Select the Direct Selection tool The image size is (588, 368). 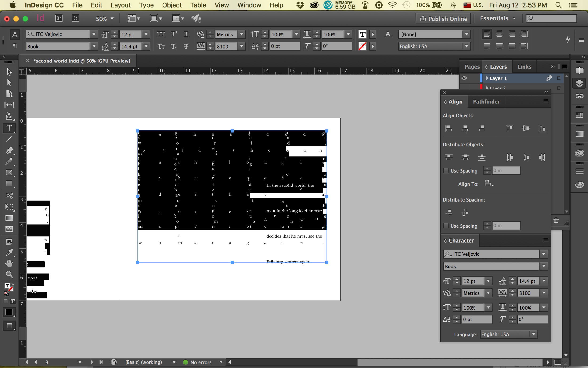tap(9, 83)
